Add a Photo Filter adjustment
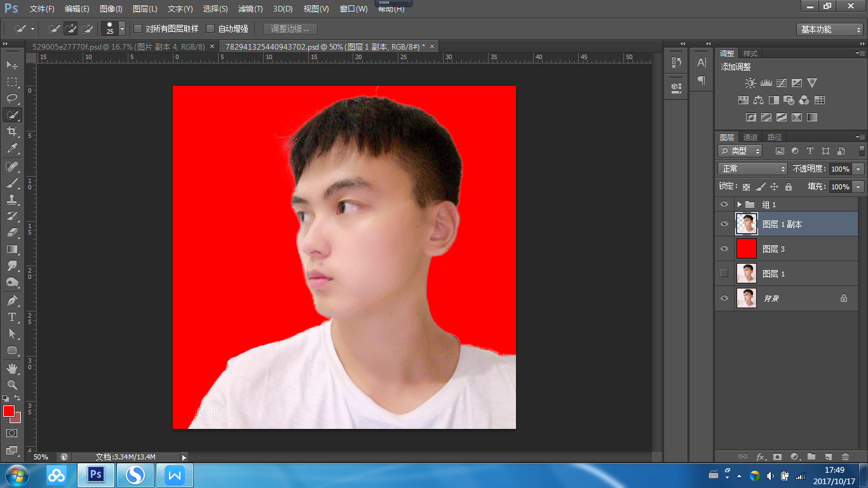 [x=789, y=100]
